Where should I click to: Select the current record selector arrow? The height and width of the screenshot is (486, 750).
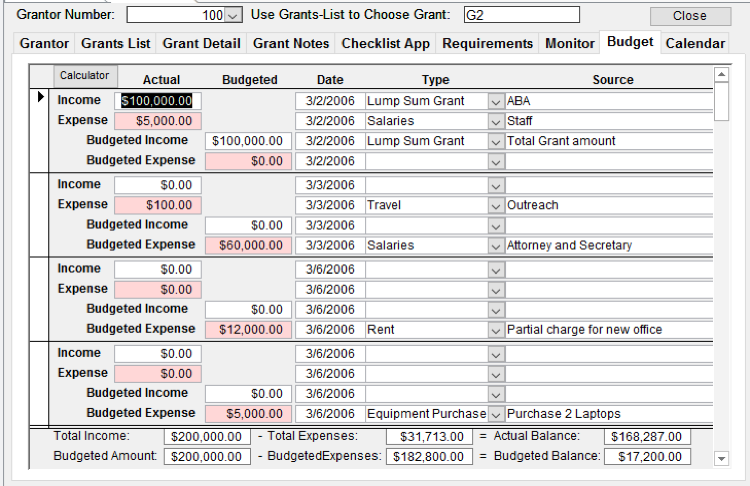(41, 97)
